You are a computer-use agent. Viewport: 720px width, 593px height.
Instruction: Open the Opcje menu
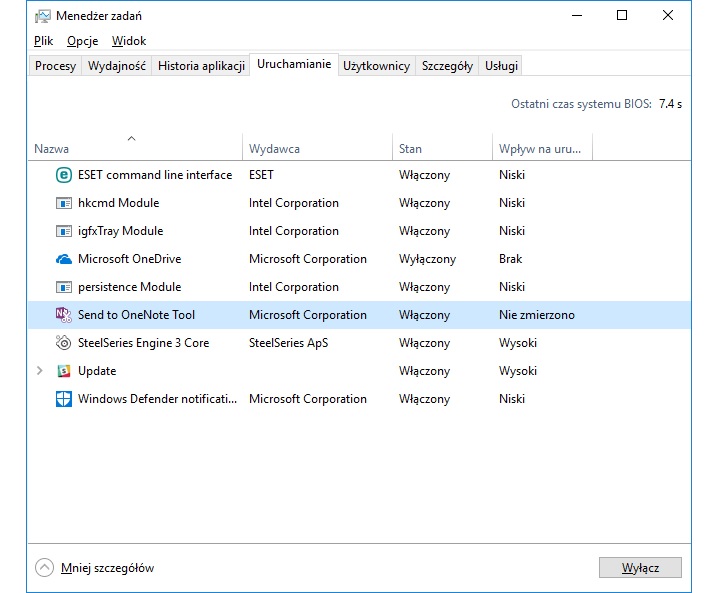coord(82,41)
